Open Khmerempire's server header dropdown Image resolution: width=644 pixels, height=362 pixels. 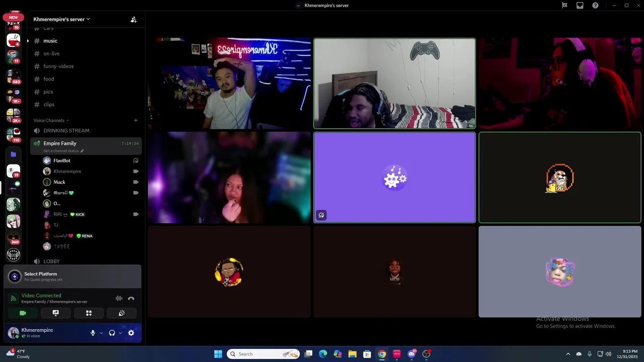[62, 19]
